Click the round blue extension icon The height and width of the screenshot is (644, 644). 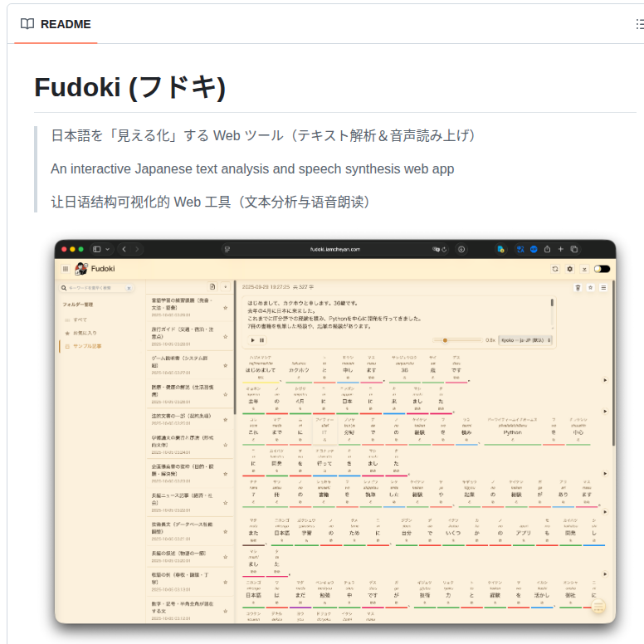pos(534,249)
